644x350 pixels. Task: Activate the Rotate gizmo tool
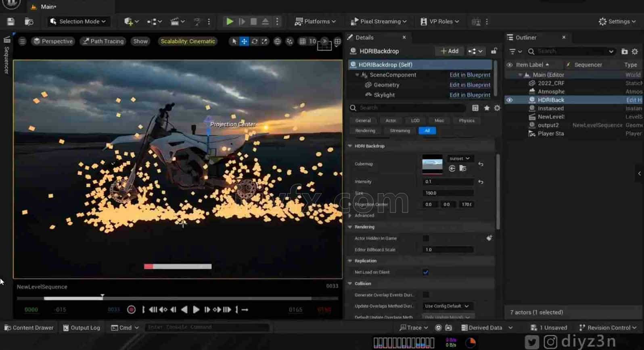click(x=255, y=41)
